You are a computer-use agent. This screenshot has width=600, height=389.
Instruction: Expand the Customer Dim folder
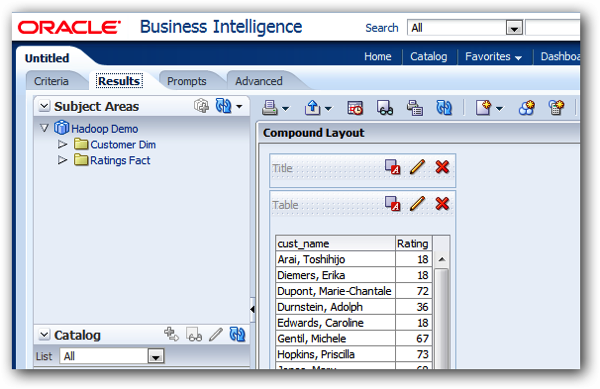click(62, 144)
